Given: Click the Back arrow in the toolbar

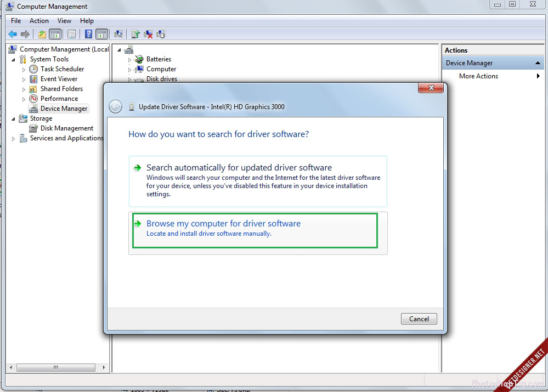Looking at the screenshot, I should (x=13, y=34).
